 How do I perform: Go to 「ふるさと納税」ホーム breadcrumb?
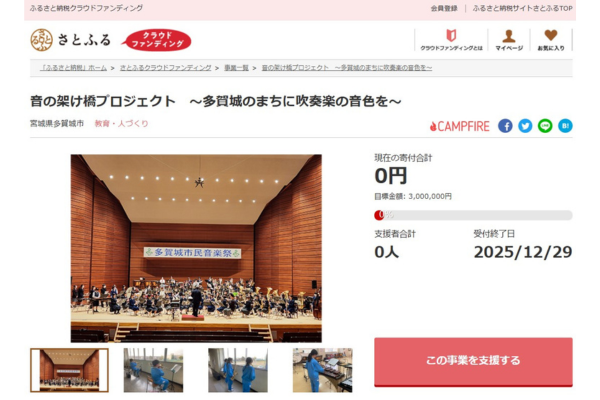pos(73,68)
